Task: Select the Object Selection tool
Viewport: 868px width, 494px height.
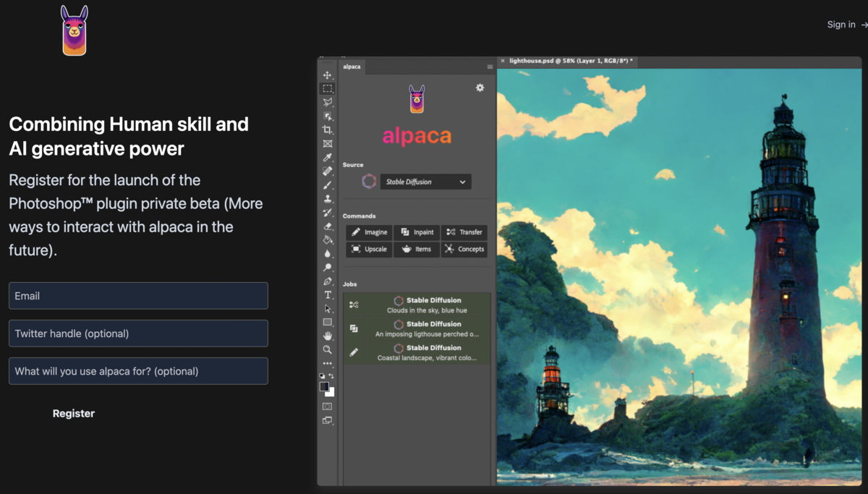Action: (x=327, y=116)
